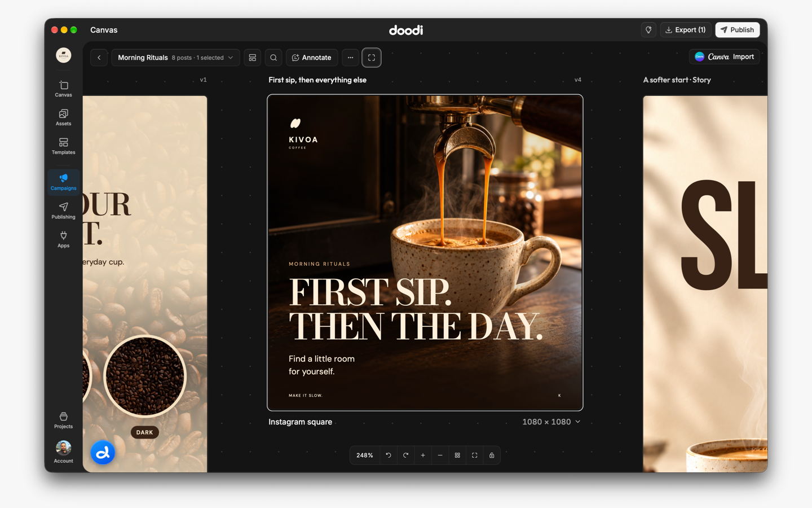Screen dimensions: 812x508
Task: Open the Apps section
Action: point(63,239)
